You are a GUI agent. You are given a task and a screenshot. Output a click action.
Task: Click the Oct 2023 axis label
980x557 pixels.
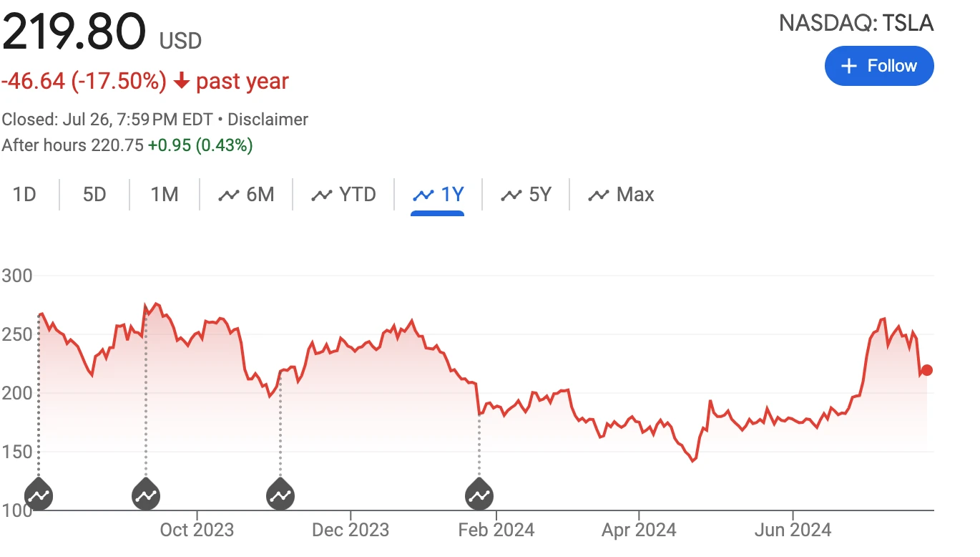click(197, 531)
